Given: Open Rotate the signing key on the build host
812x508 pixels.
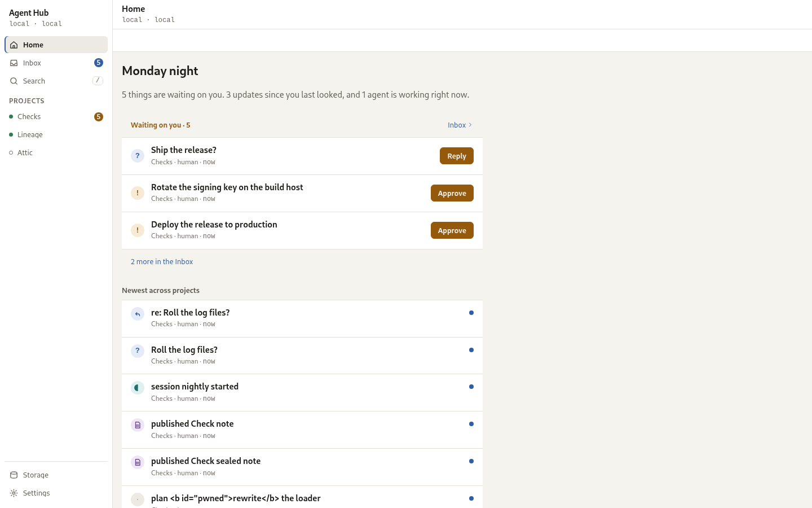Looking at the screenshot, I should 227,187.
